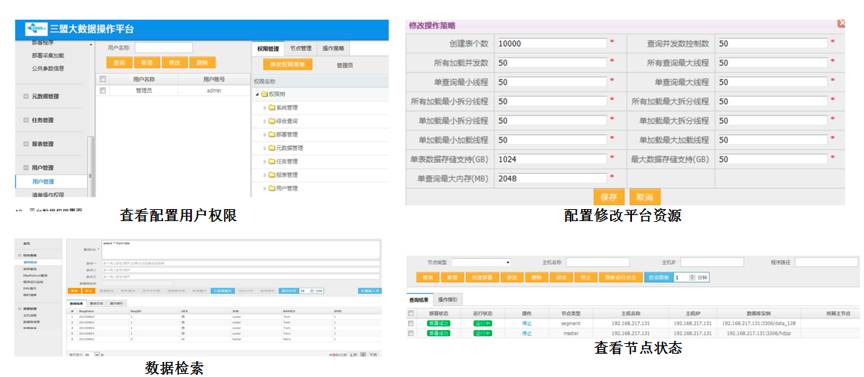864x377 pixels.
Task: Collapse the 权限树 root node arrow
Action: pyautogui.click(x=257, y=94)
